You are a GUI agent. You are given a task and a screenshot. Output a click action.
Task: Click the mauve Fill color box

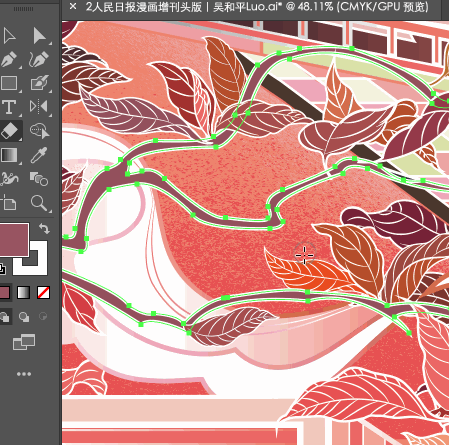(14, 240)
